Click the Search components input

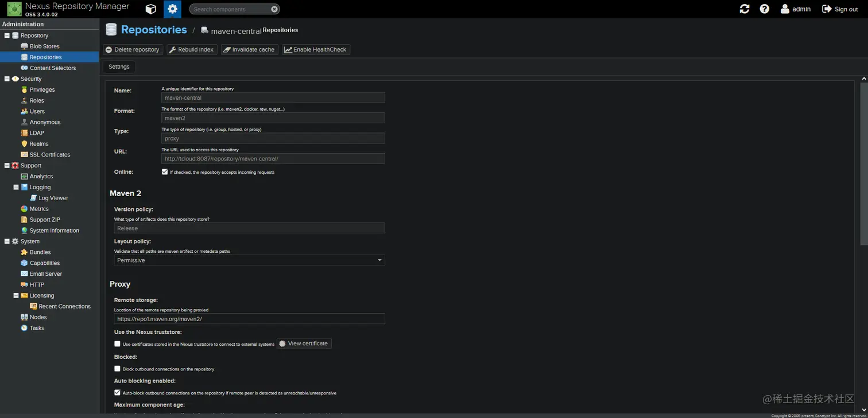click(x=230, y=9)
